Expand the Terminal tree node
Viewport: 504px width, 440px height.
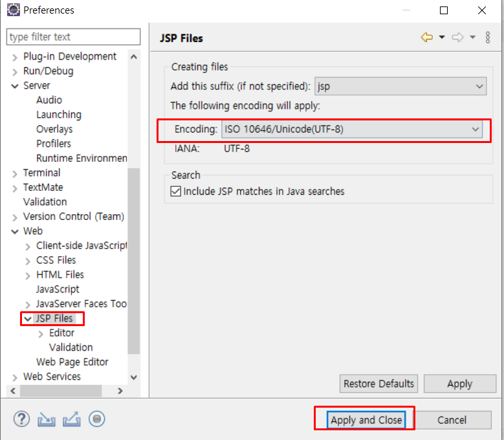click(x=15, y=174)
